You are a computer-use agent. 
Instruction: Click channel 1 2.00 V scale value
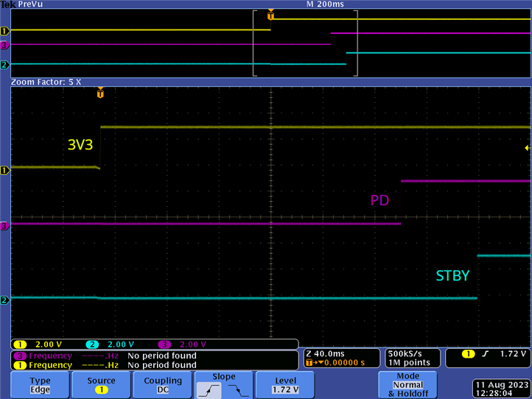tap(49, 345)
